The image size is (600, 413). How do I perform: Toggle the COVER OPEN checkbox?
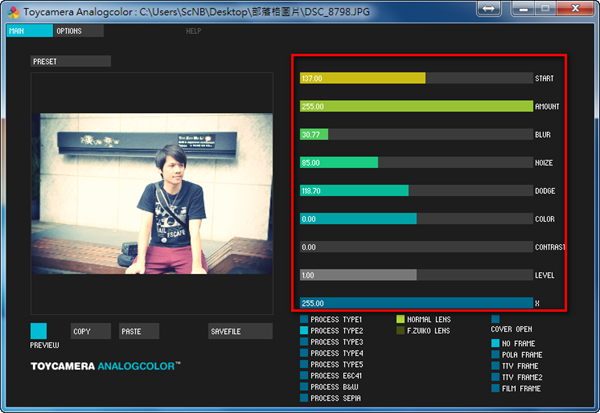point(496,319)
